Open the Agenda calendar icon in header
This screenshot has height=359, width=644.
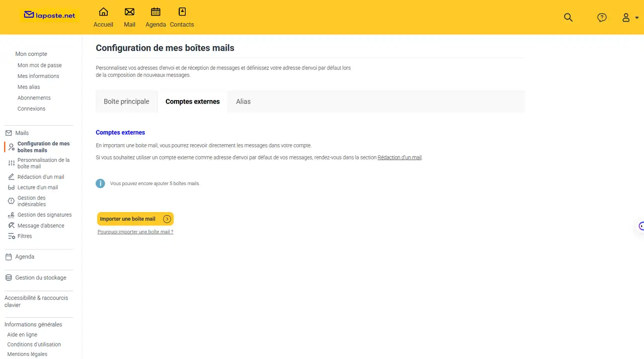tap(155, 12)
